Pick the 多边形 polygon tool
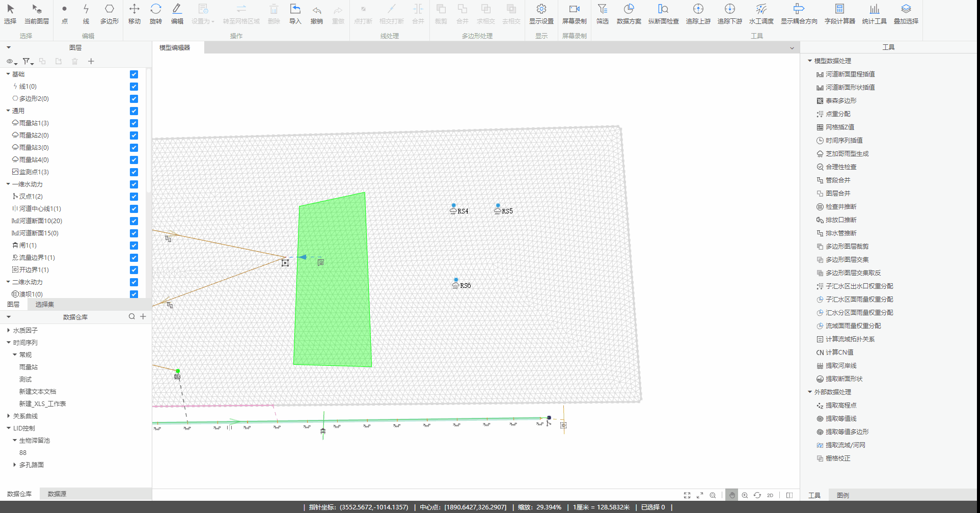This screenshot has width=980, height=513. (x=110, y=14)
